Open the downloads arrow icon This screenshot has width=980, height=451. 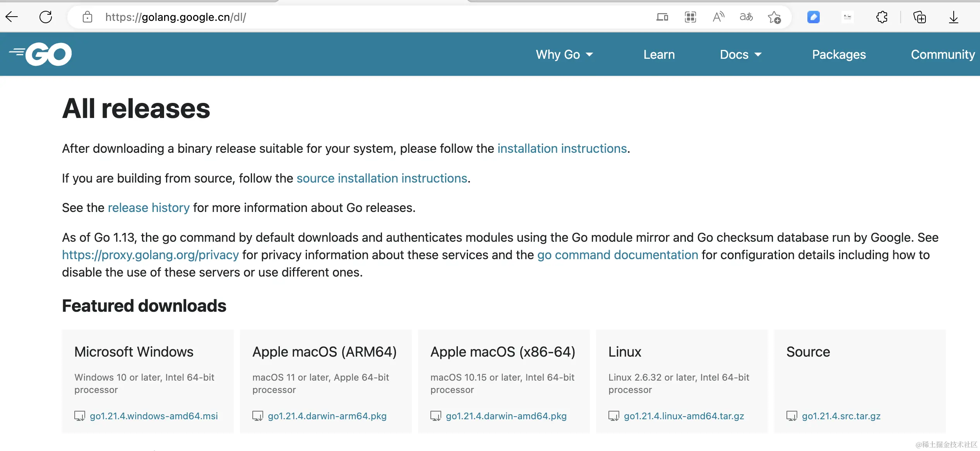pyautogui.click(x=954, y=17)
